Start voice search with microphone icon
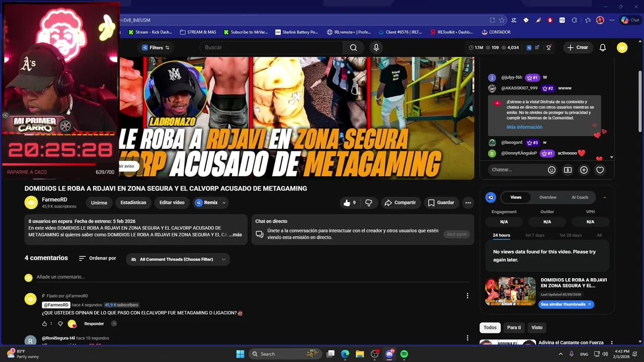The width and height of the screenshot is (644, 362). tap(376, 47)
